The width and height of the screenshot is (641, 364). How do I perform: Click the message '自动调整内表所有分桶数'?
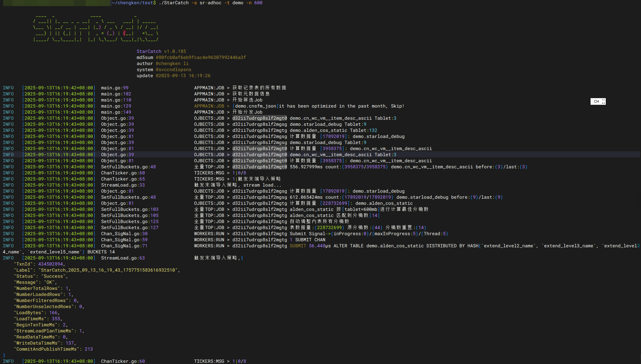tap(320, 221)
